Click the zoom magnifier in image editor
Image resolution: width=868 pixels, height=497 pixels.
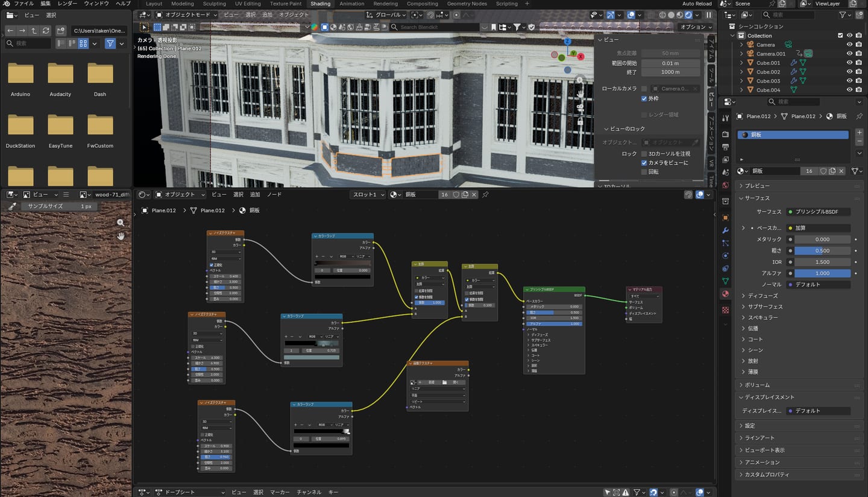pos(121,223)
